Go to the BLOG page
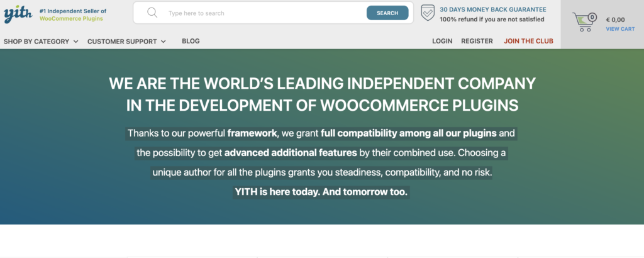The image size is (644, 258). click(191, 41)
